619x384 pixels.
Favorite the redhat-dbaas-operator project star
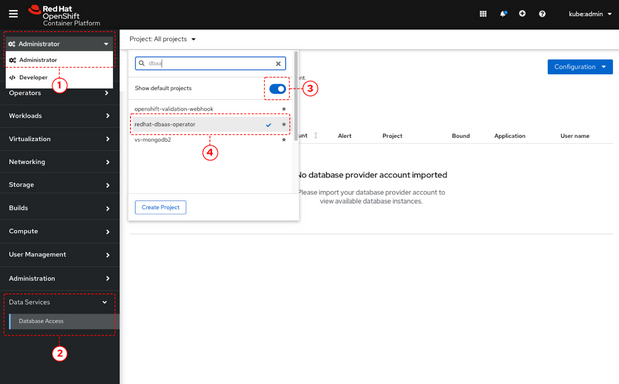283,124
